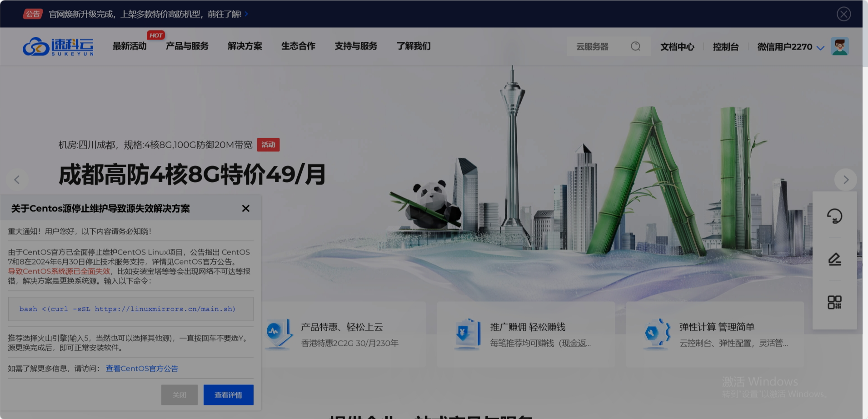Go to 控制台
The height and width of the screenshot is (419, 868).
(726, 46)
